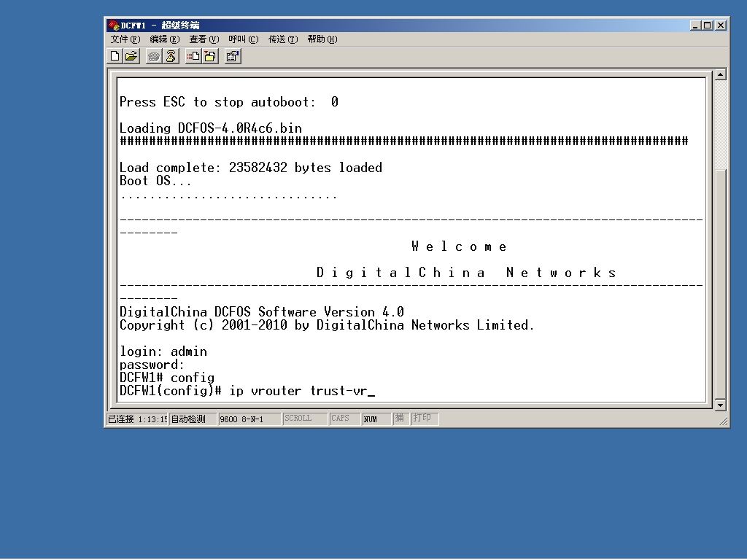
Task: Click the window resize grip corner
Action: [724, 421]
